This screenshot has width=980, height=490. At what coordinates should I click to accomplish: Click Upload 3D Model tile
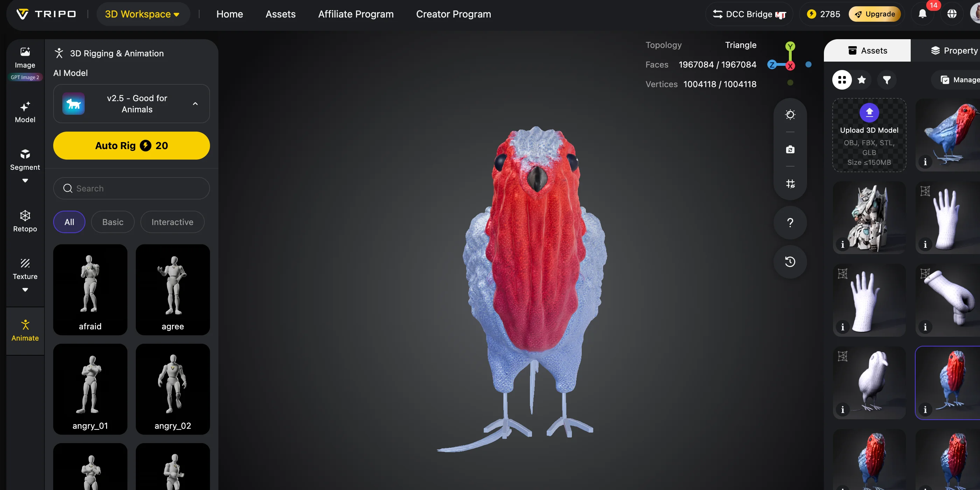869,135
